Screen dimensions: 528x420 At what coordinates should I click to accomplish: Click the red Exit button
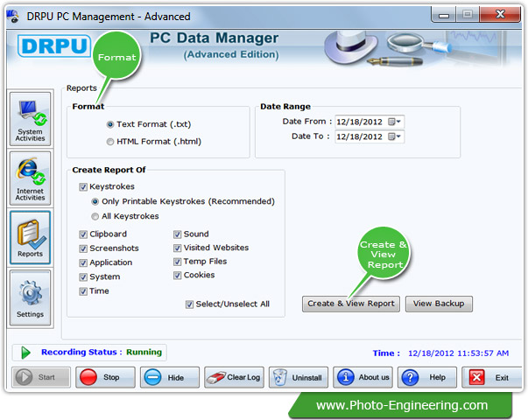pos(491,377)
